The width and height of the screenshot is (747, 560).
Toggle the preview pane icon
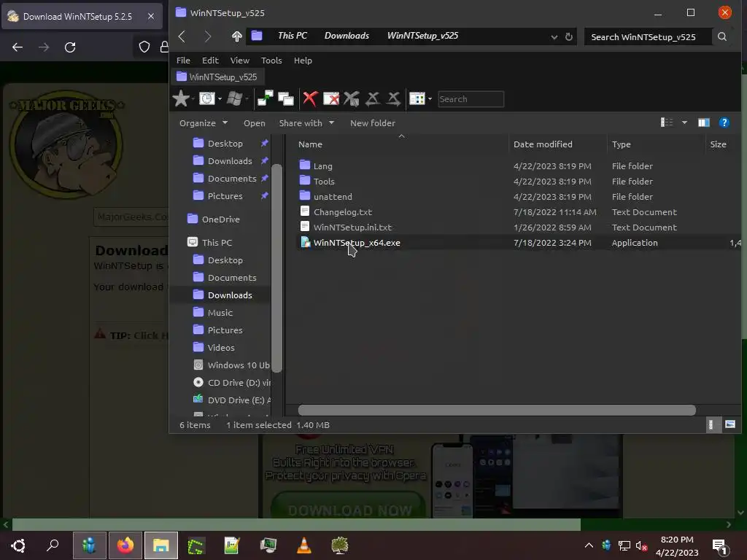coord(704,122)
